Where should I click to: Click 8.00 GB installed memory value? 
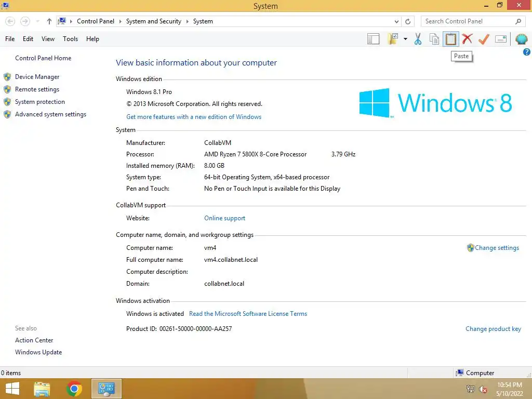coord(214,166)
